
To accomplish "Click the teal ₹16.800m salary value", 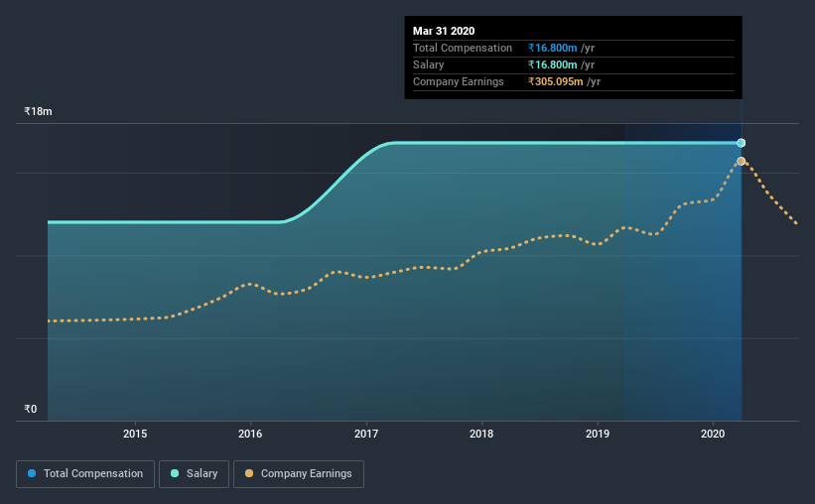I will [553, 64].
